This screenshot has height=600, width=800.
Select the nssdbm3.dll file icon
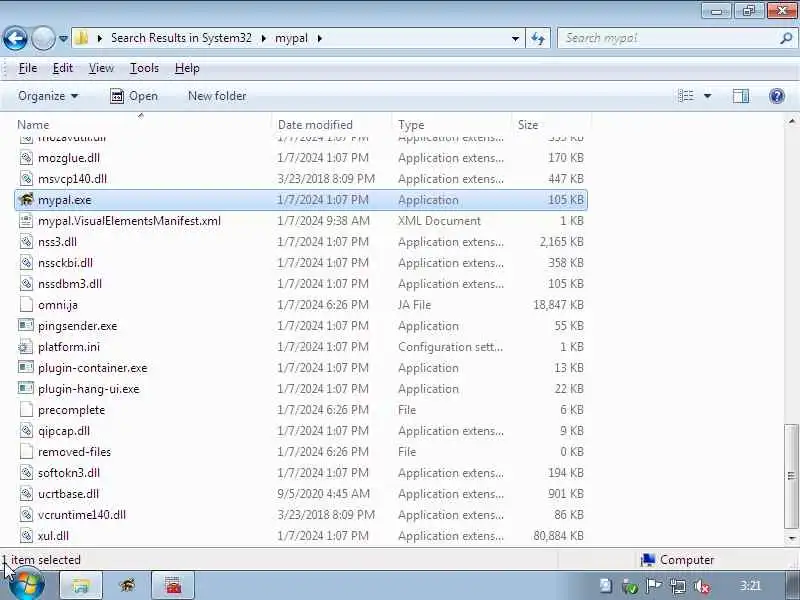click(x=26, y=284)
